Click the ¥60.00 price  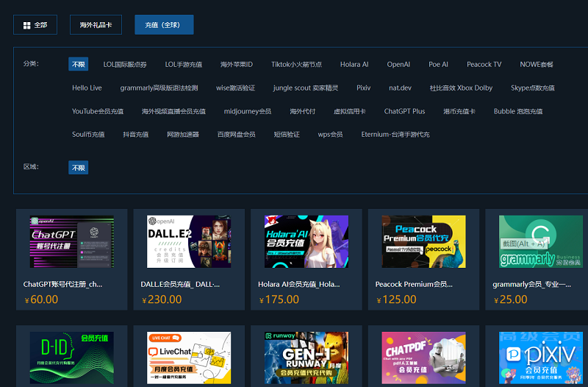(41, 299)
